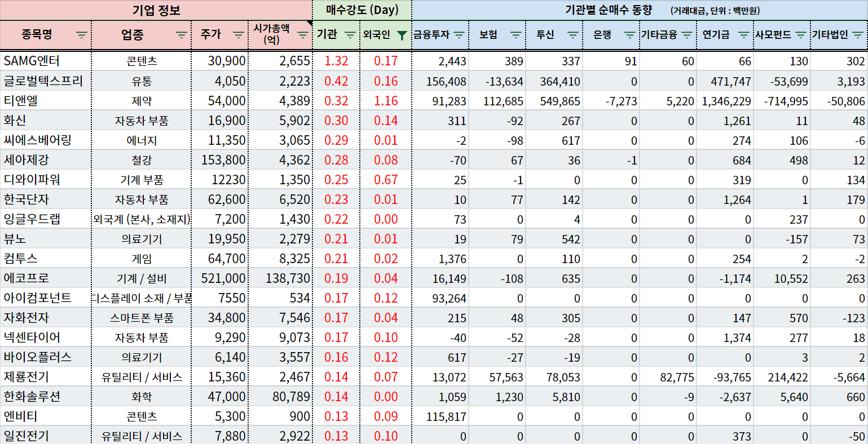Select the 바이오플러스 stock name cell

point(45,357)
